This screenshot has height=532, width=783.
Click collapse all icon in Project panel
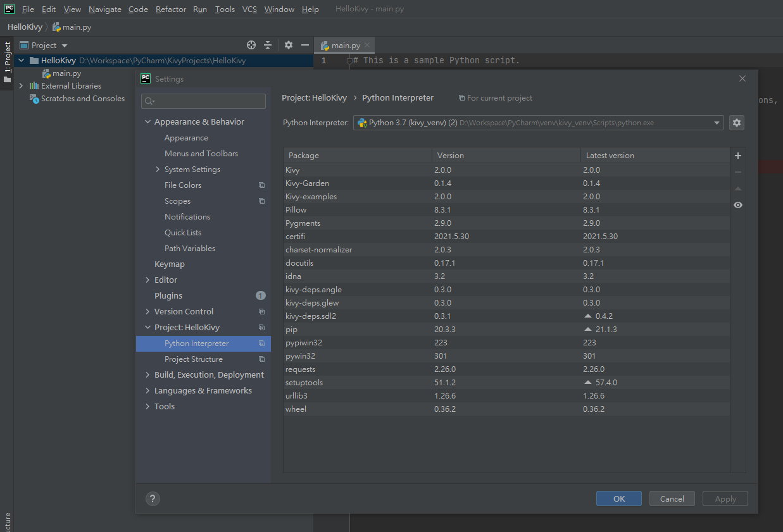268,45
